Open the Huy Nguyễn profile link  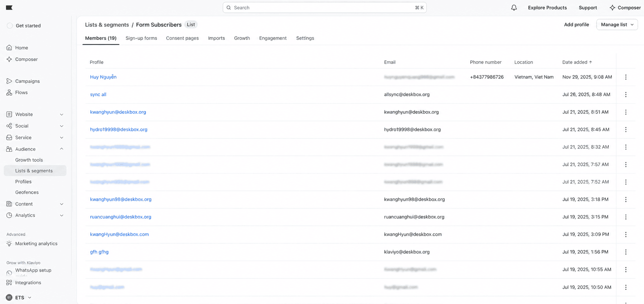(x=103, y=77)
